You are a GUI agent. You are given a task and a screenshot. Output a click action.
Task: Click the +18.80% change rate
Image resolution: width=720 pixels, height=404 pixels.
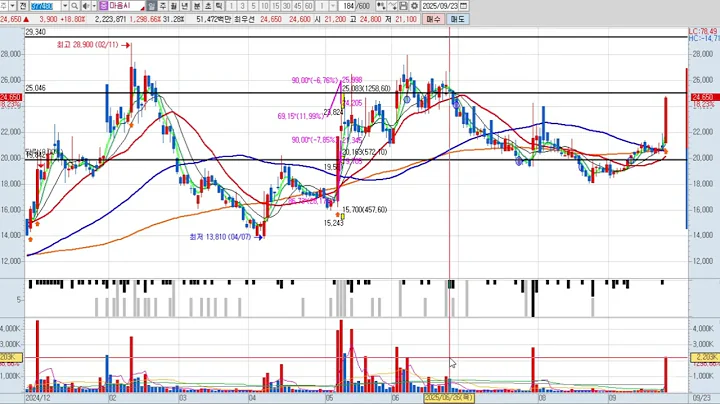click(x=75, y=19)
